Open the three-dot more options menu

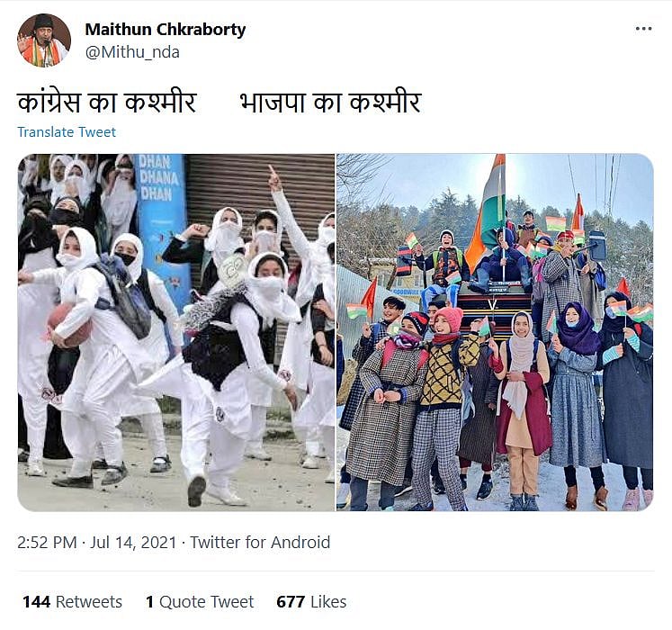643,29
